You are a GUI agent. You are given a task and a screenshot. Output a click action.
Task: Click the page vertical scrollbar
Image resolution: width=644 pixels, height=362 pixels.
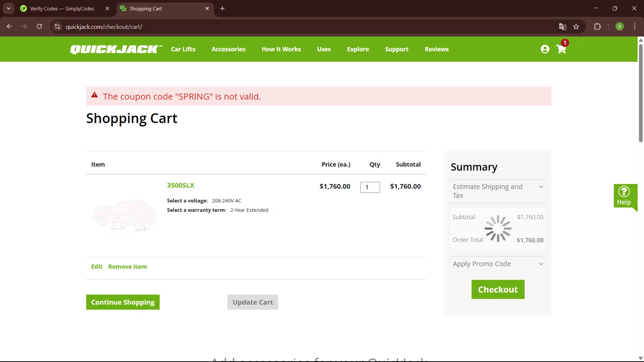pos(641,92)
